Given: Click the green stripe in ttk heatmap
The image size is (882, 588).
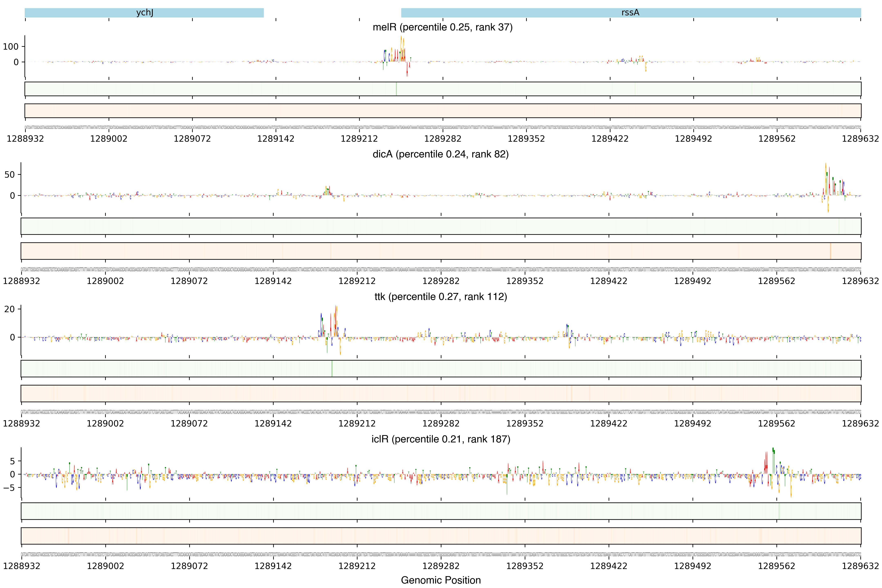Looking at the screenshot, I should click(332, 369).
